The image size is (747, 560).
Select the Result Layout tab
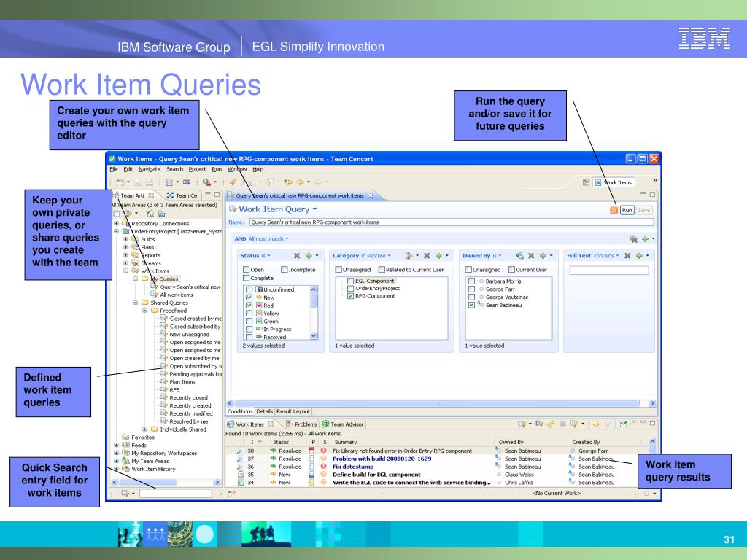click(293, 411)
